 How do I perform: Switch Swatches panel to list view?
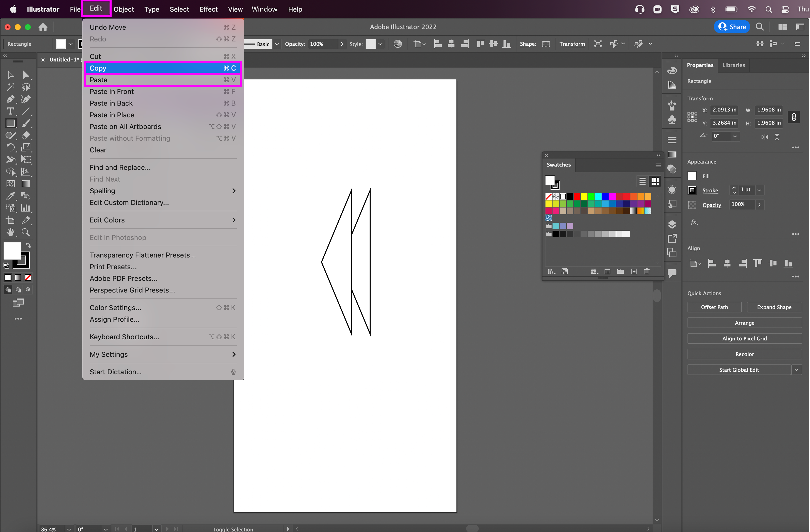[x=642, y=181]
